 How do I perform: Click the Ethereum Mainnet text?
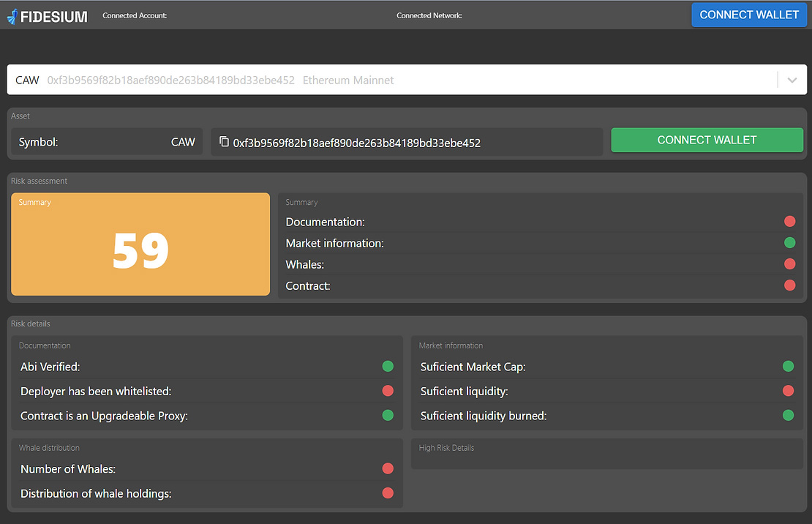(x=348, y=81)
